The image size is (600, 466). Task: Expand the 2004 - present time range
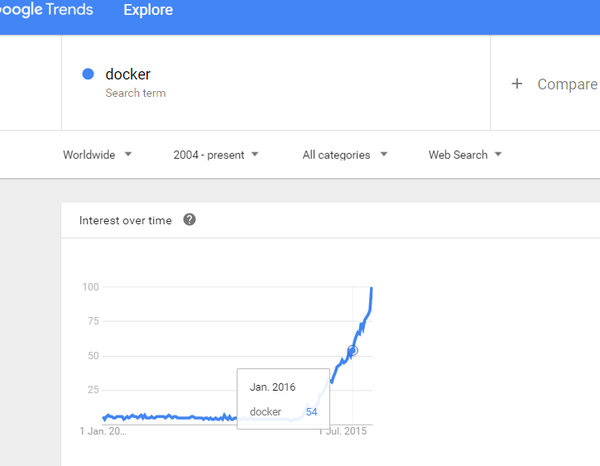tap(216, 155)
